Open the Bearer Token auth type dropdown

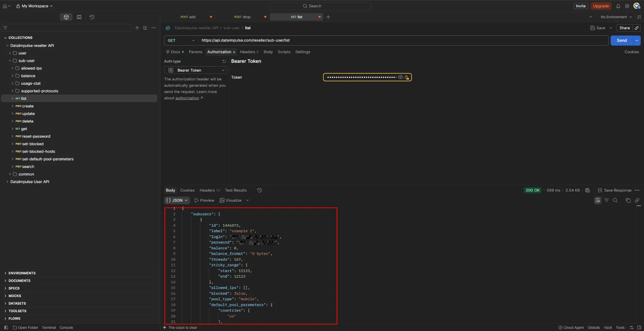pos(196,70)
